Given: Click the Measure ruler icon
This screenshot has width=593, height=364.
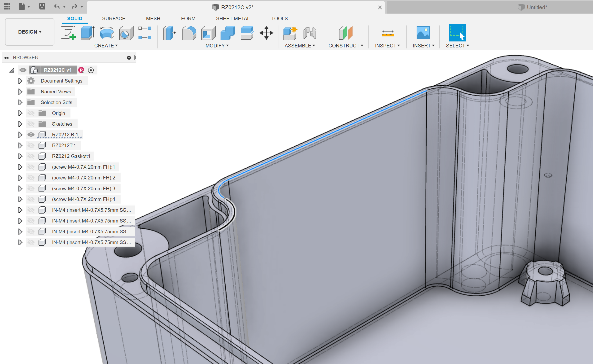Looking at the screenshot, I should tap(388, 33).
